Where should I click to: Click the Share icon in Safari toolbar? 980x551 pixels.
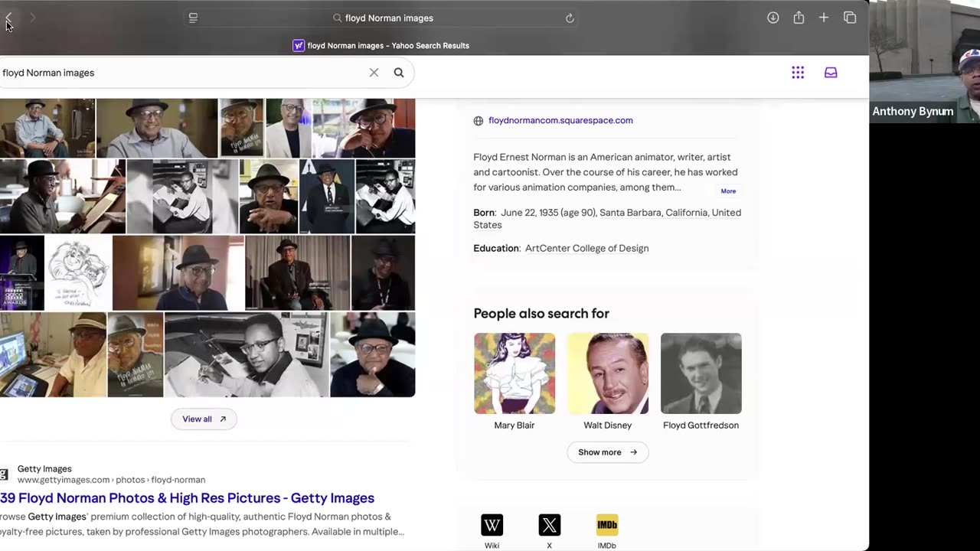tap(799, 18)
